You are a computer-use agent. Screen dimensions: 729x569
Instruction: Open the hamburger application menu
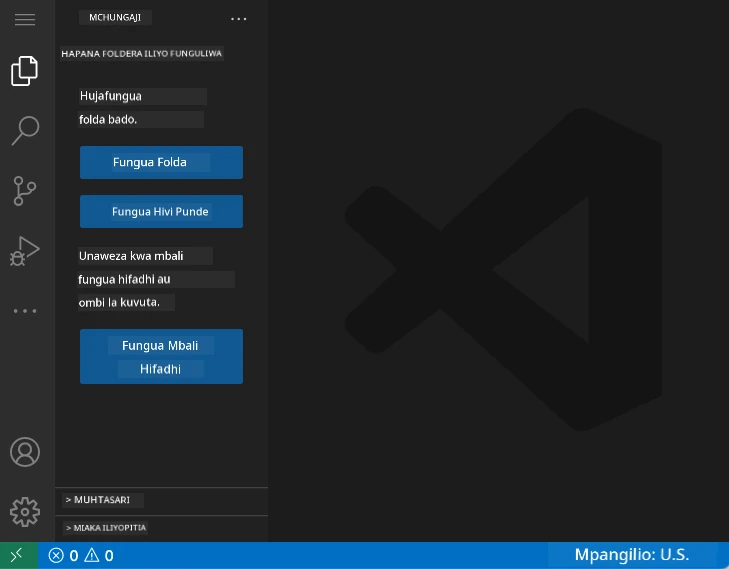click(x=25, y=19)
